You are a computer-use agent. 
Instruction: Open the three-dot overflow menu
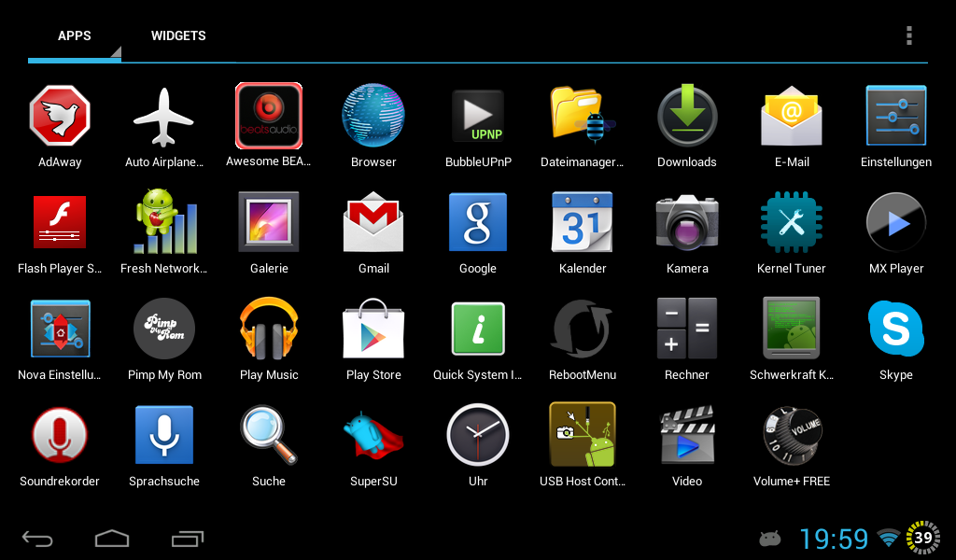(909, 35)
